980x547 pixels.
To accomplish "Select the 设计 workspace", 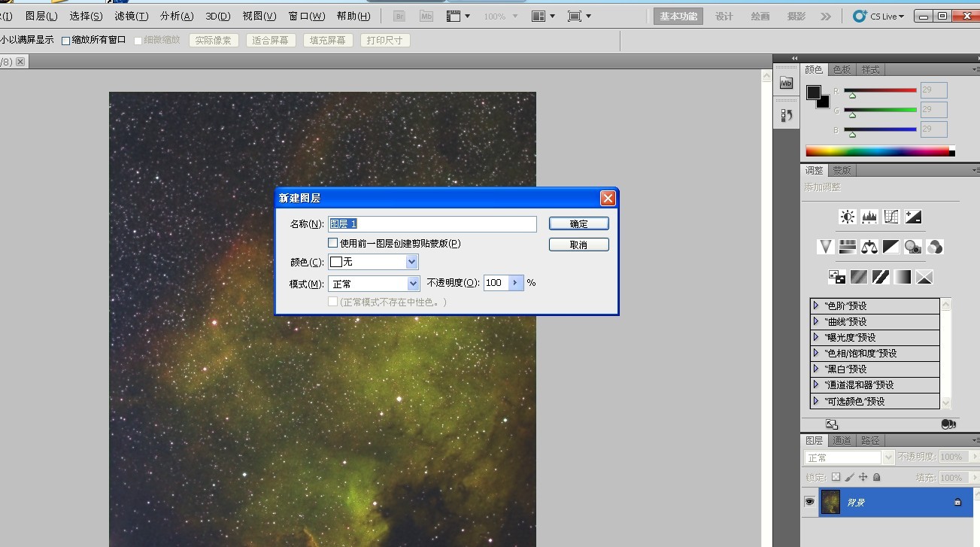I will (724, 16).
